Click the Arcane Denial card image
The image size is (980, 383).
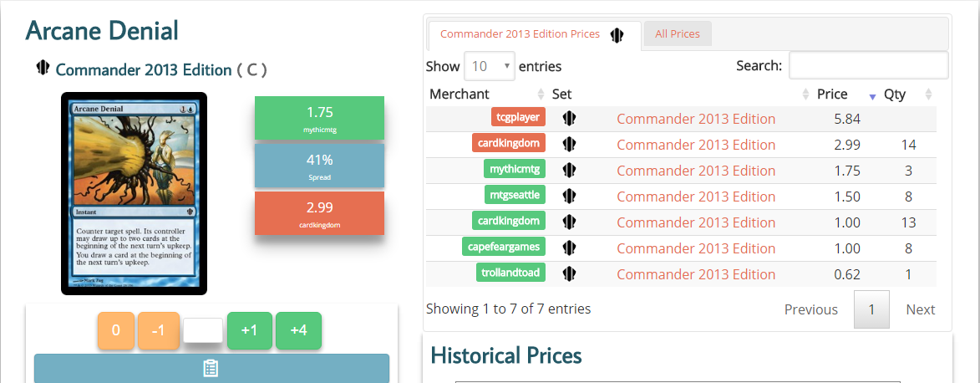(134, 193)
